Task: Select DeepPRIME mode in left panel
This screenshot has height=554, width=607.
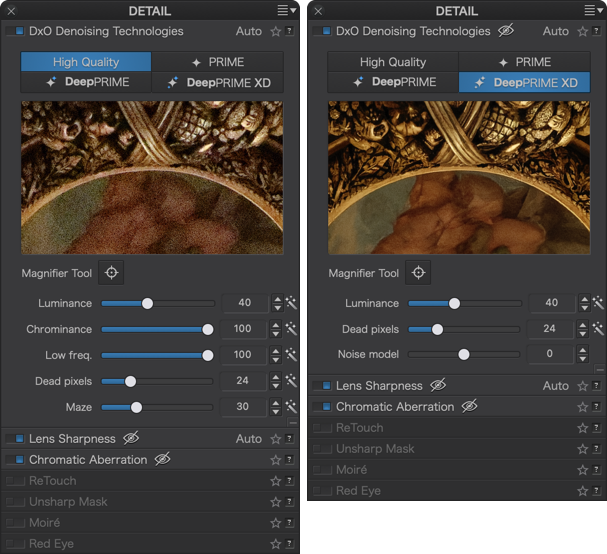Action: tap(86, 82)
